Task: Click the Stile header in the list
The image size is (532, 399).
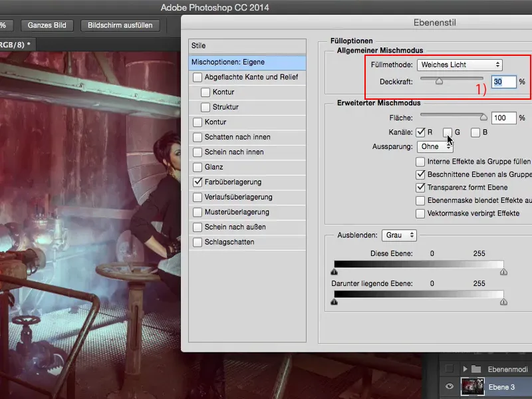Action: pos(247,46)
